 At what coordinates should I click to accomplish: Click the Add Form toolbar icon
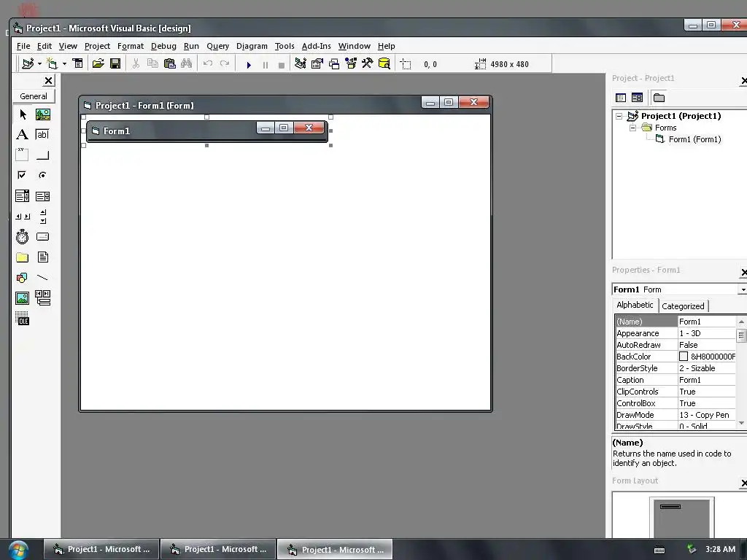point(52,63)
